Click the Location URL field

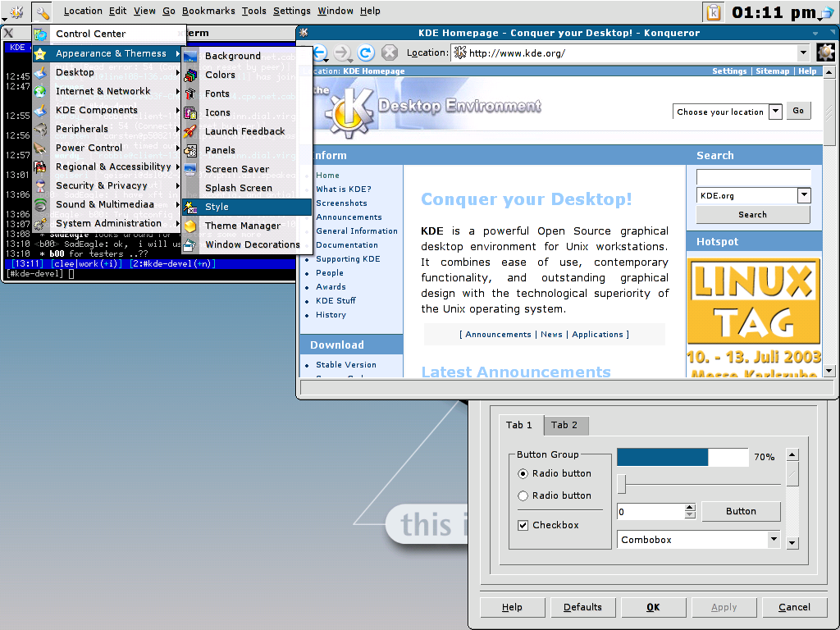tap(623, 53)
